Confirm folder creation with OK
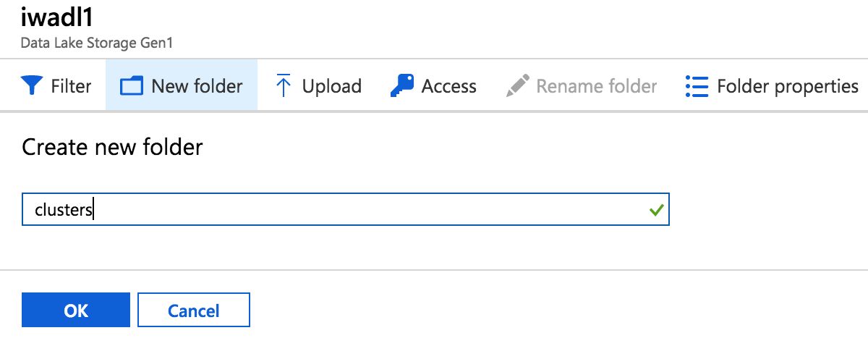 point(76,310)
